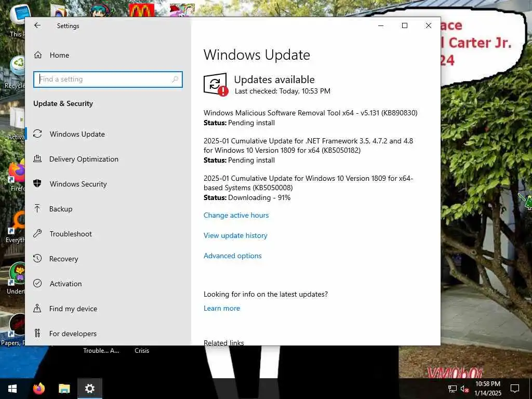Click the muted volume tray icon

click(464, 389)
